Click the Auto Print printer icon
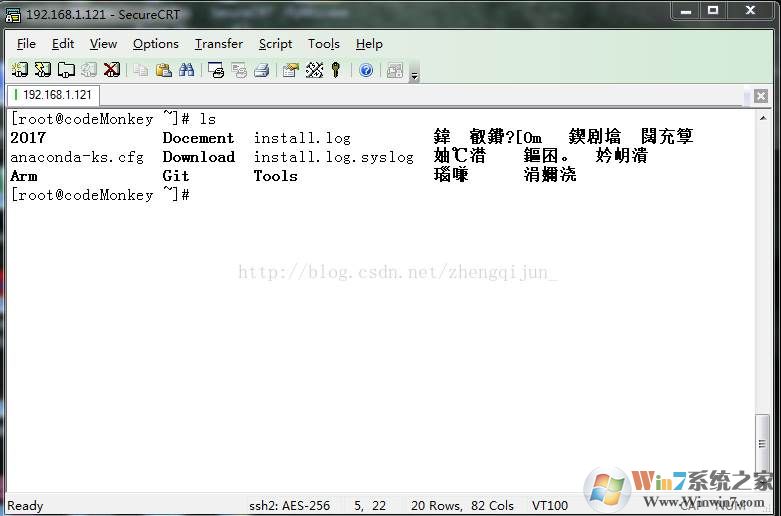Image resolution: width=781 pixels, height=516 pixels. [x=262, y=70]
